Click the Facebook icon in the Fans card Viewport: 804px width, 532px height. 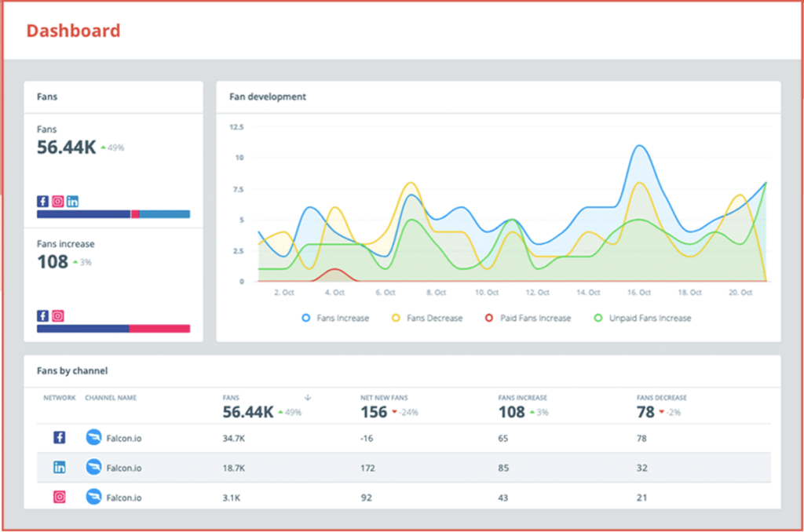point(43,201)
